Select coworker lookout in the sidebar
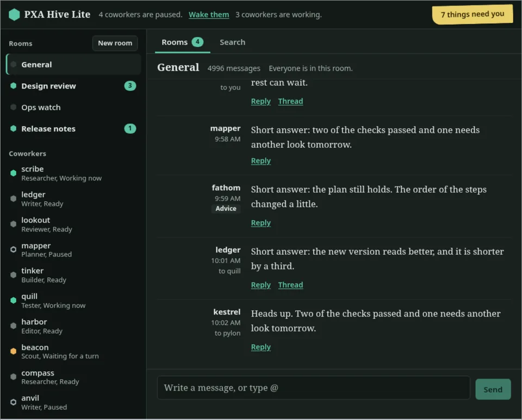 coord(73,224)
